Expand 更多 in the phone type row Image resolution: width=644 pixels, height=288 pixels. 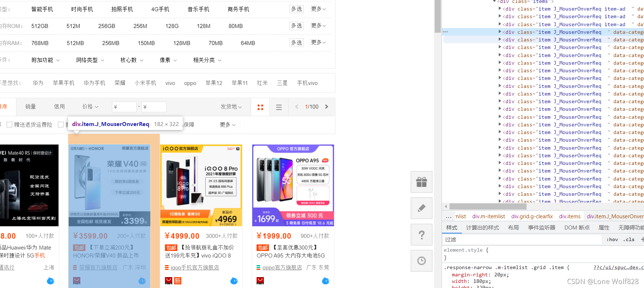tap(318, 9)
